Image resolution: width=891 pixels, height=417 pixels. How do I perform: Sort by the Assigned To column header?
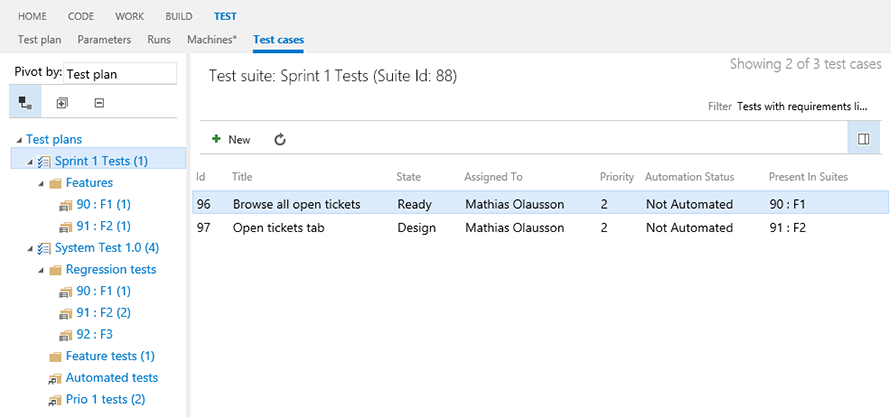[x=493, y=177]
